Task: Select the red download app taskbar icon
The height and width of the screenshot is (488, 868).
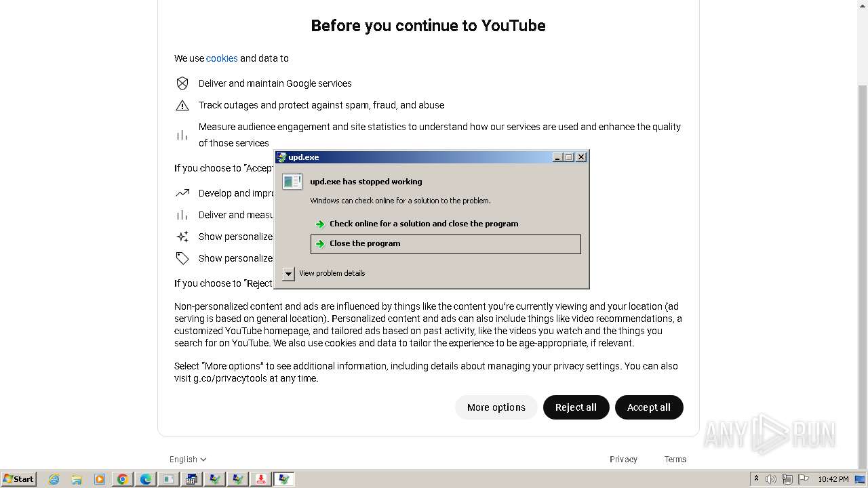Action: [261, 479]
